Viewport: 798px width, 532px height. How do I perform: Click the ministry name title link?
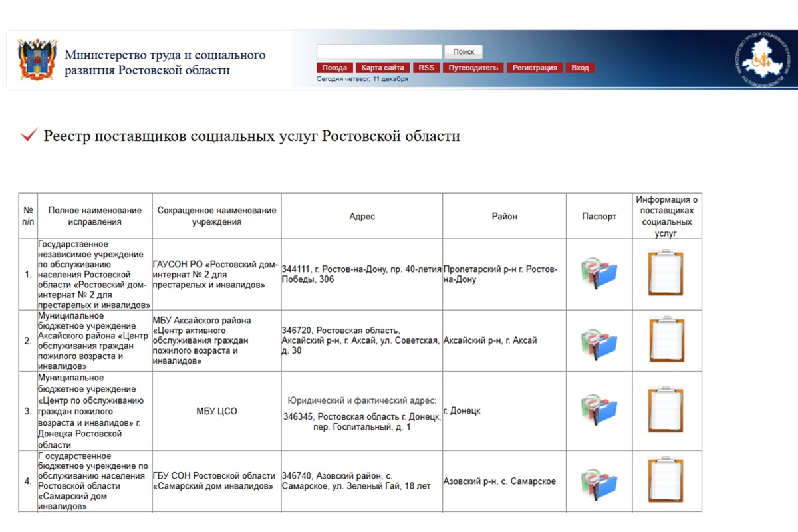point(165,63)
